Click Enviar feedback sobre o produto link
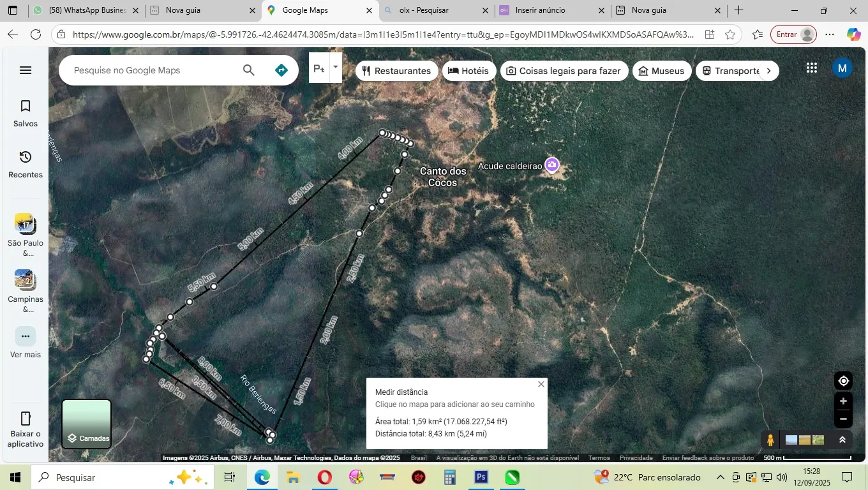This screenshot has width=868, height=490. coord(708,457)
